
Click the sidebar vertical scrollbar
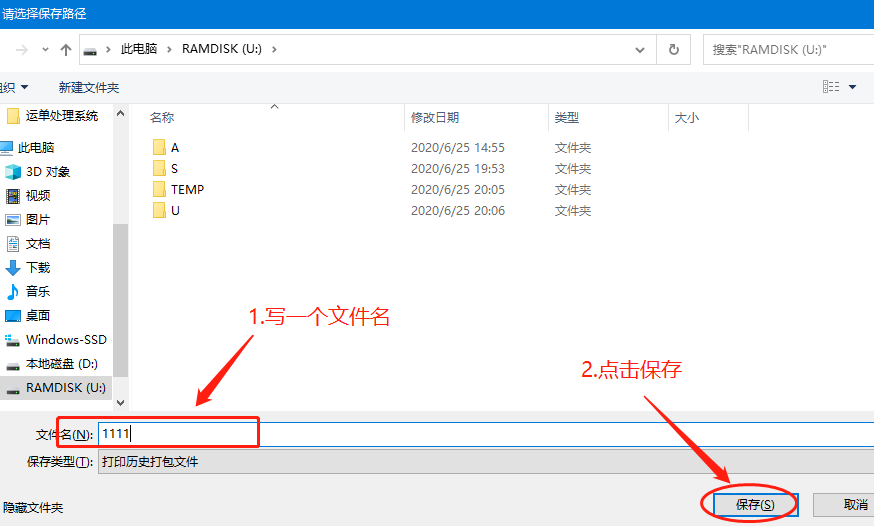(x=121, y=300)
